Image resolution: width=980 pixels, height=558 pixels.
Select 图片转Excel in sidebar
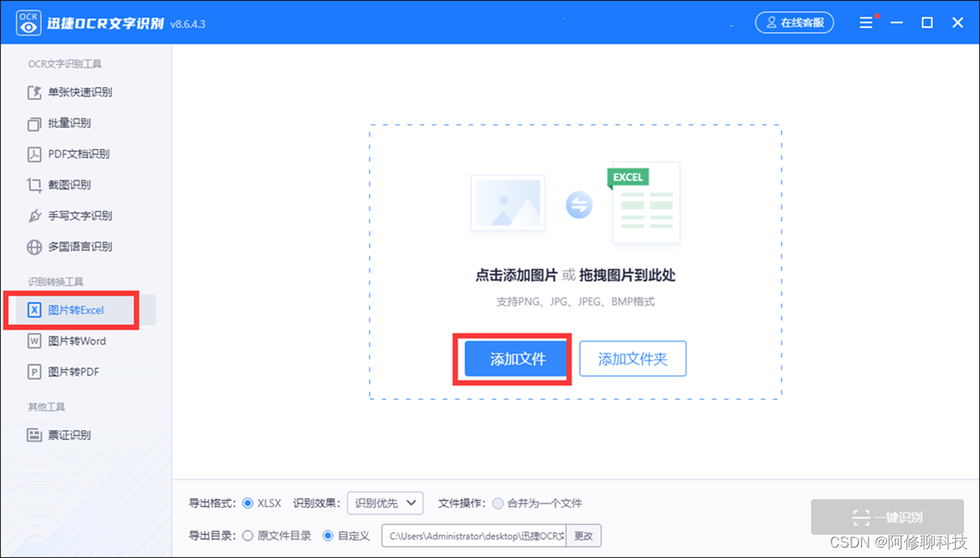76,310
